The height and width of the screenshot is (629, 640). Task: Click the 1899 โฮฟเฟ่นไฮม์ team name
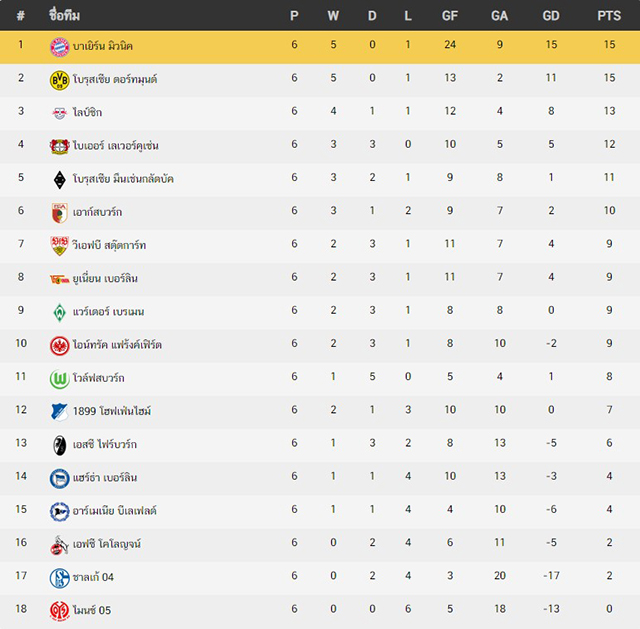point(112,411)
